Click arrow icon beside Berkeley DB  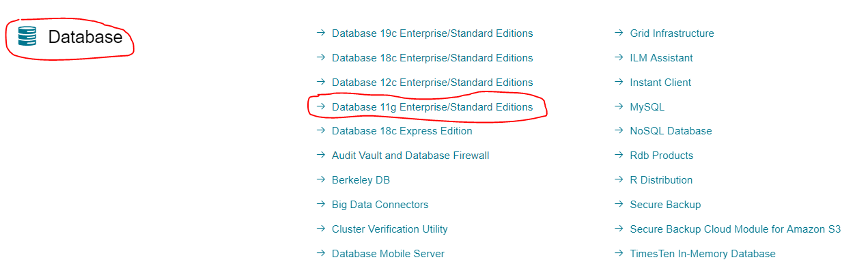click(x=321, y=179)
